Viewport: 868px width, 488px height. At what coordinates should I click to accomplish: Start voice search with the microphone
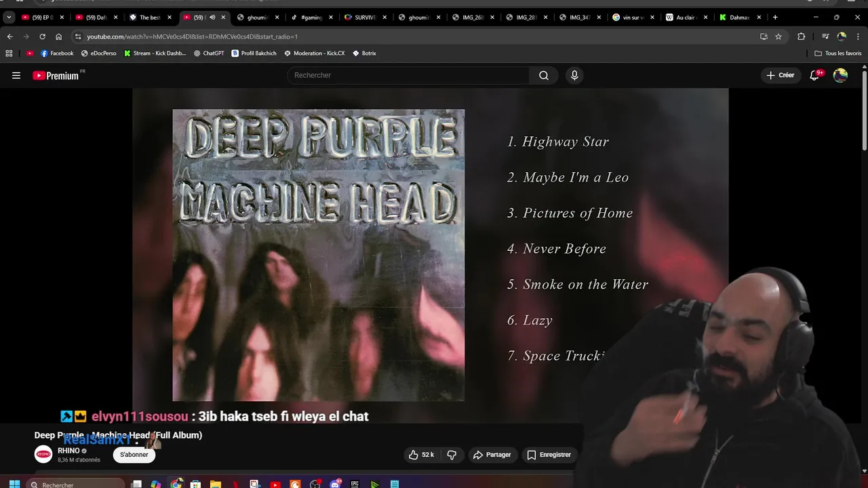click(x=574, y=75)
